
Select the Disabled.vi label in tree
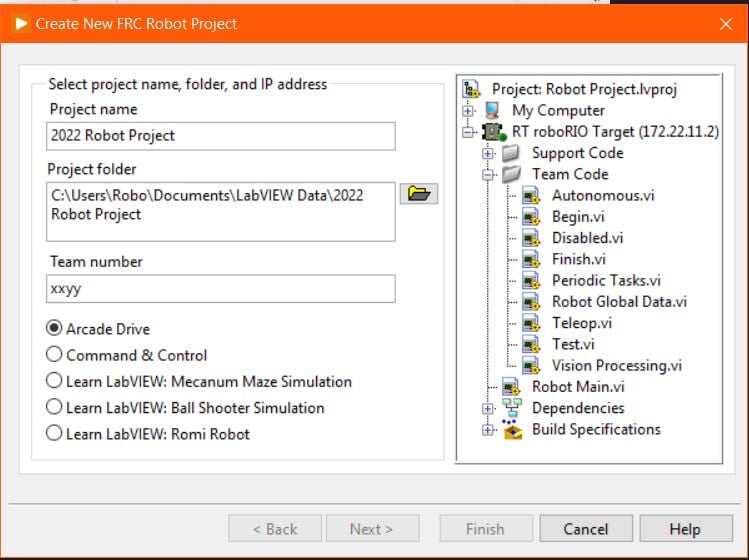click(x=588, y=238)
